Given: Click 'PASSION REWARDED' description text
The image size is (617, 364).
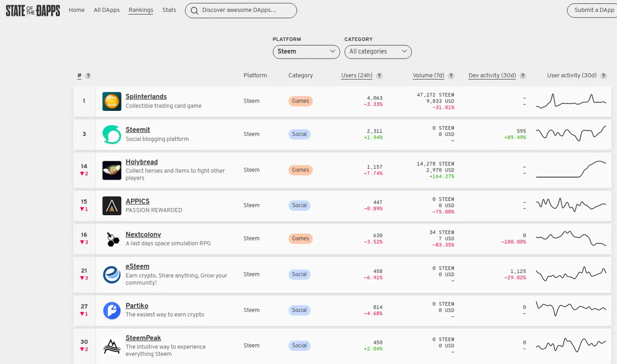Looking at the screenshot, I should (154, 210).
